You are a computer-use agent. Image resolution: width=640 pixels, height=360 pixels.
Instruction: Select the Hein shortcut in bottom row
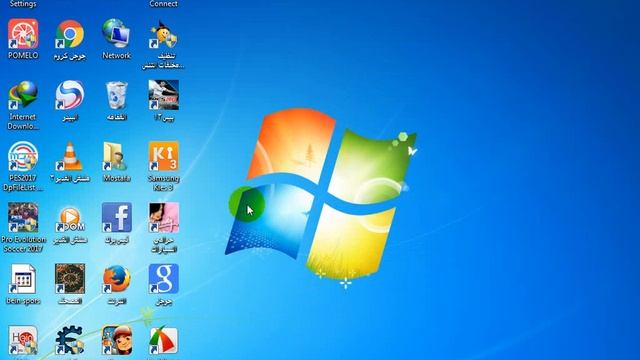point(23,340)
